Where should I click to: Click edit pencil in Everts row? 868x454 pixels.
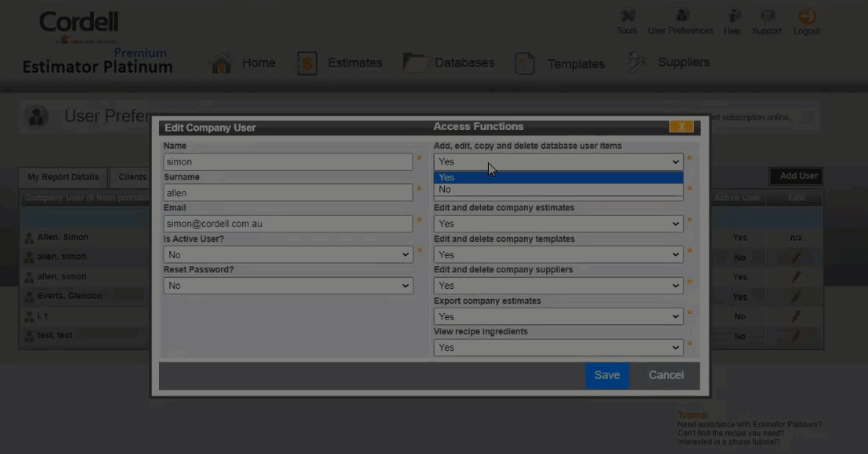click(796, 297)
